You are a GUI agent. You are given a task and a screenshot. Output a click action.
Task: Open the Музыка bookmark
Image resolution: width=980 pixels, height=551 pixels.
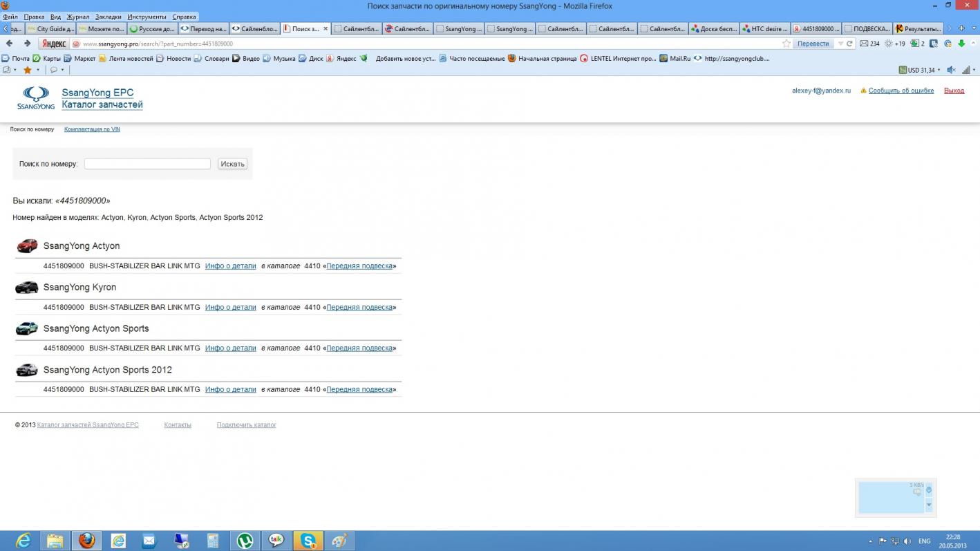click(279, 59)
